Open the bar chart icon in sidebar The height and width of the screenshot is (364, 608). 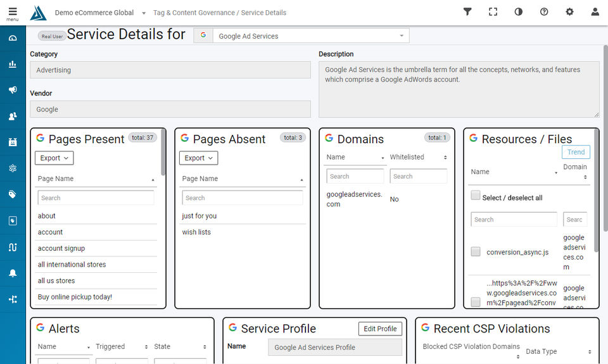13,64
